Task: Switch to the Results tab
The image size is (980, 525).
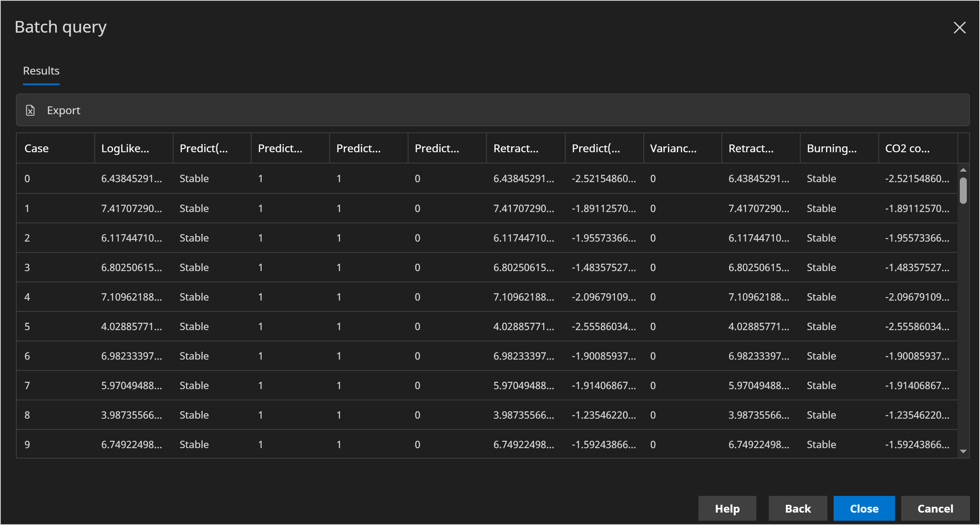Action: (x=41, y=71)
